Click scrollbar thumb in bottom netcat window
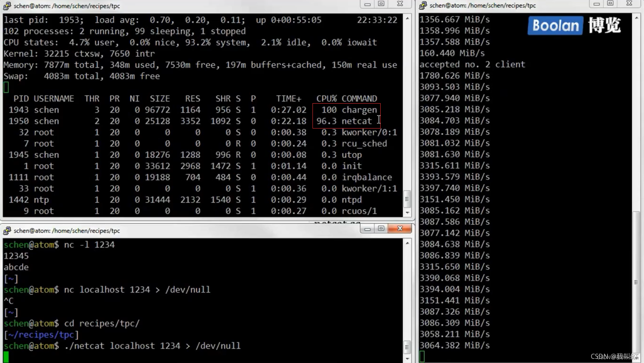 pos(407,348)
